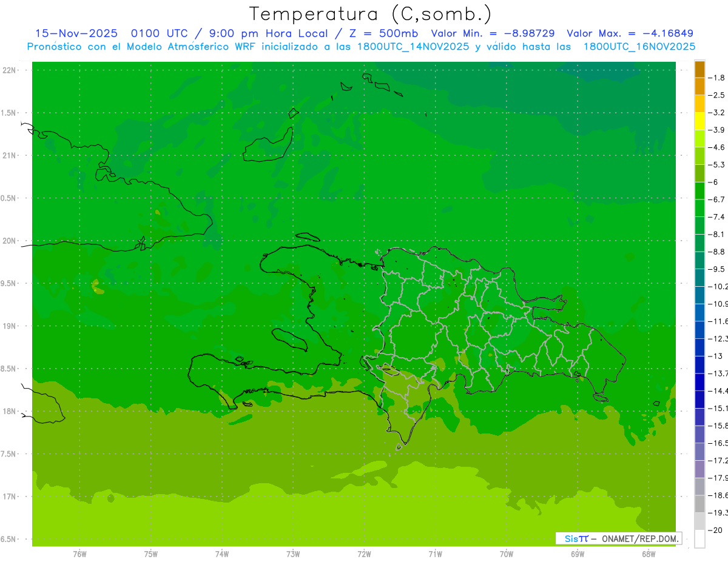Click the '-1.8' legend value
This screenshot has height=562, width=728.
click(x=717, y=78)
